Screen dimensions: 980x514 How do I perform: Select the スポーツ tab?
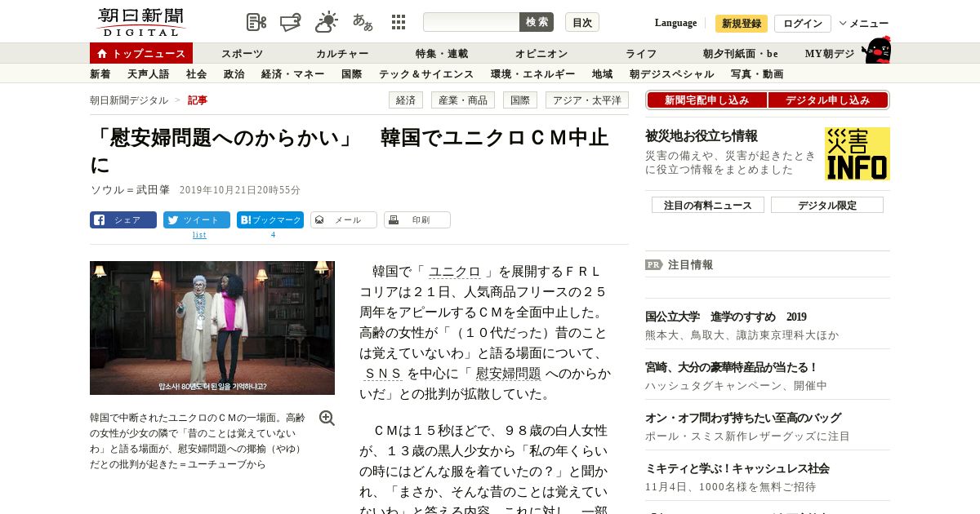243,54
